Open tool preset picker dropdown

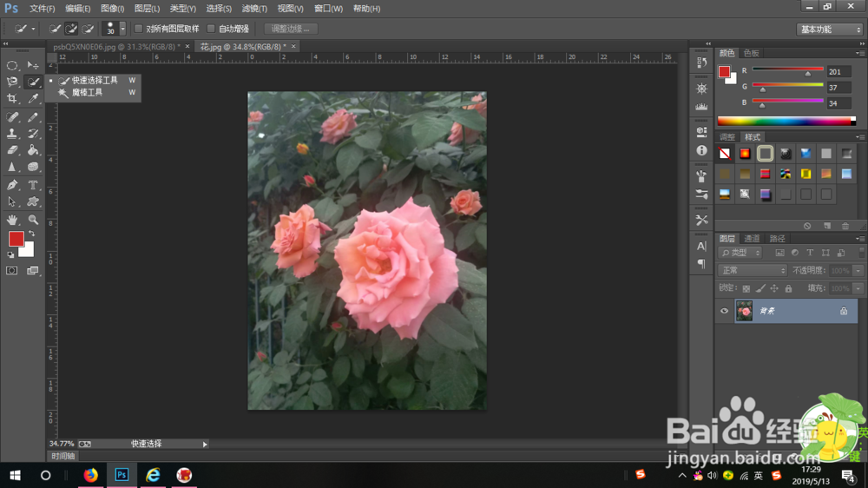33,29
